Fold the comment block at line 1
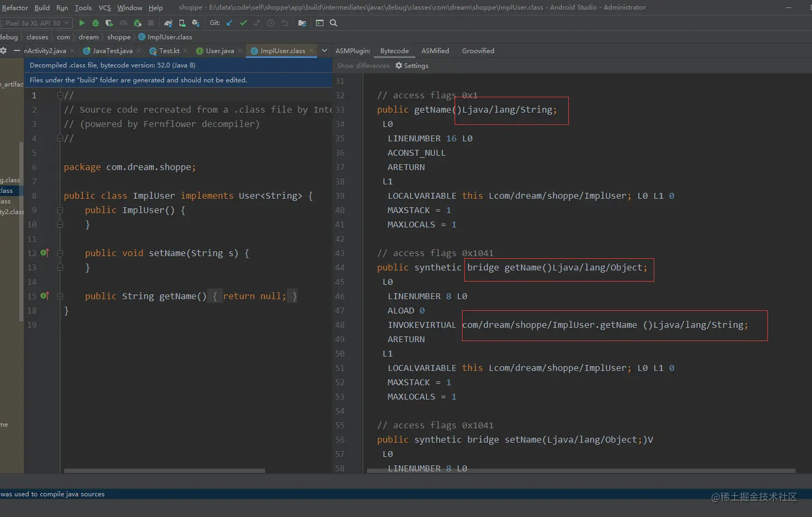 point(60,95)
